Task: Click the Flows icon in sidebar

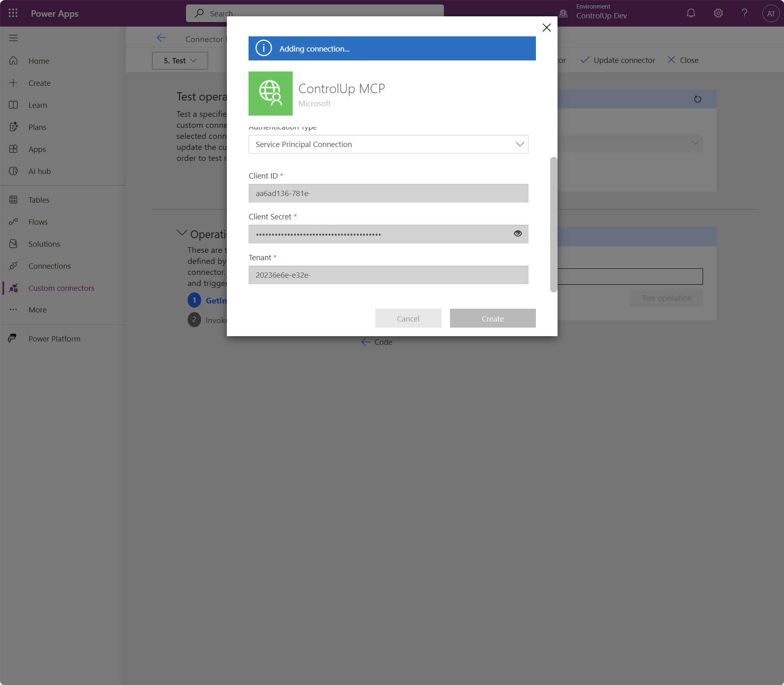Action: coord(13,222)
